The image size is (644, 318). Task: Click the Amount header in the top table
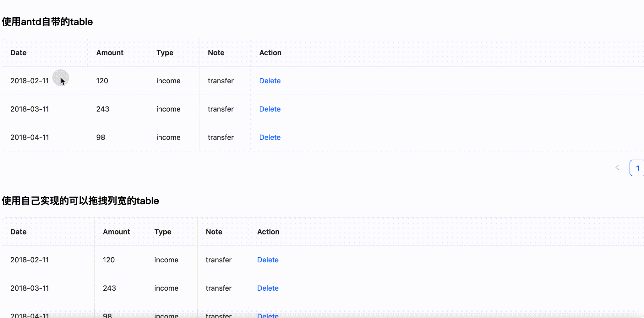[x=110, y=53]
